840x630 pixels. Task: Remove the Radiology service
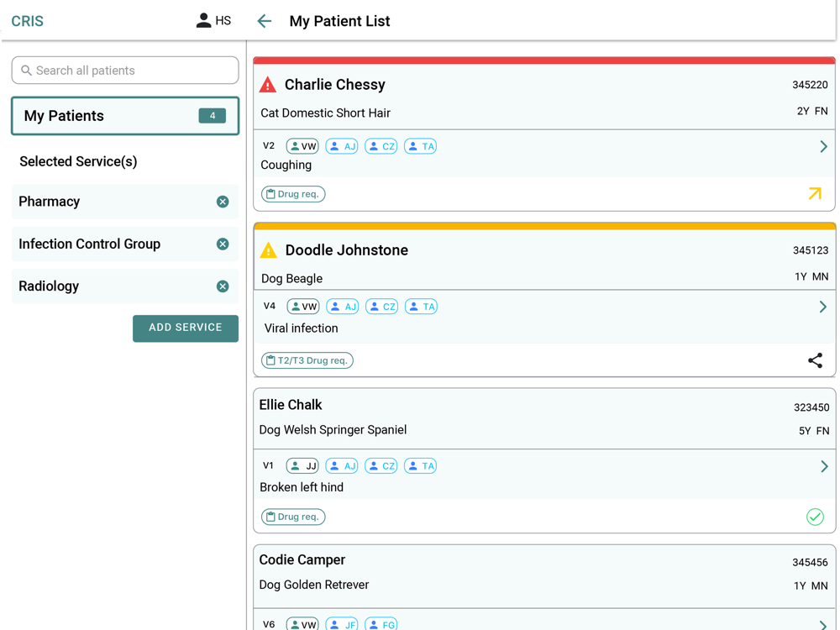pyautogui.click(x=223, y=286)
